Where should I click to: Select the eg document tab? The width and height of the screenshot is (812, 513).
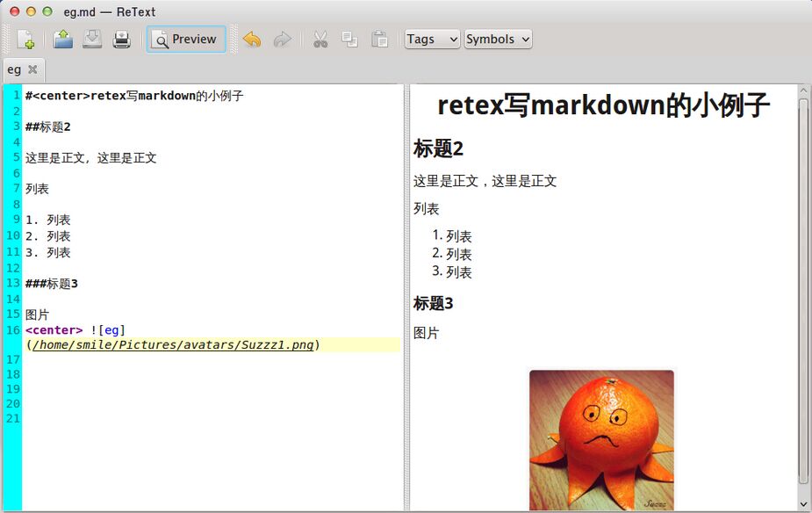pos(15,69)
